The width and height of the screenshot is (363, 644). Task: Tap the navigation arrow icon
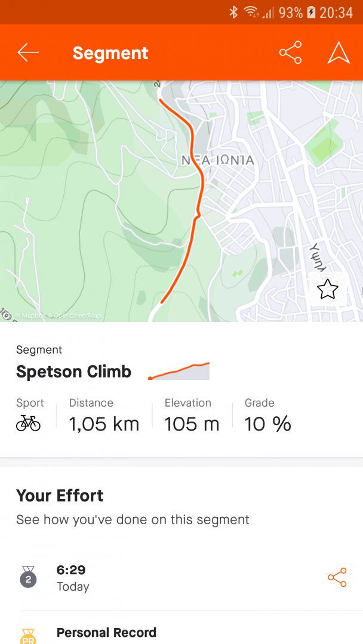[x=339, y=53]
